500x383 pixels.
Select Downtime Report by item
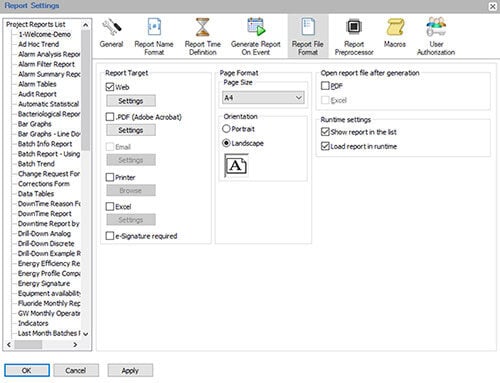(x=49, y=224)
